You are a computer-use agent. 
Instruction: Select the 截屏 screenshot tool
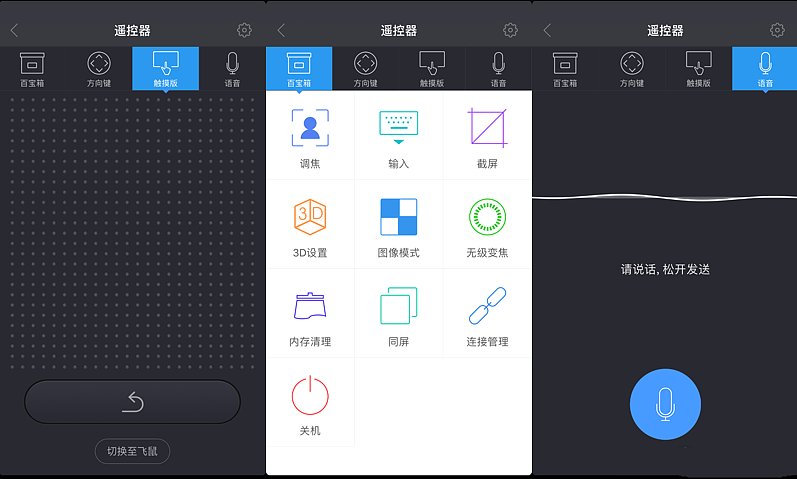[x=487, y=135]
